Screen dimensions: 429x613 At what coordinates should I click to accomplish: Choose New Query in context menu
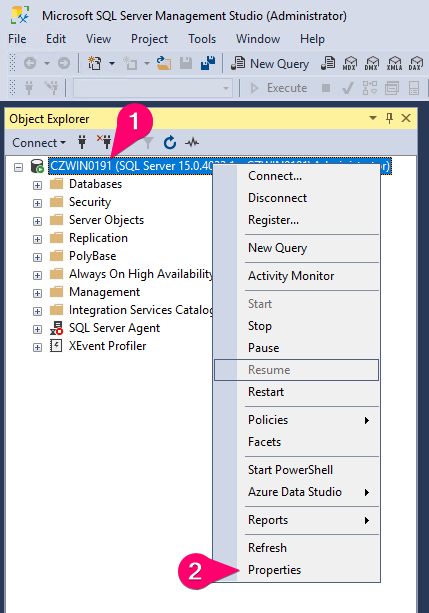pos(296,248)
